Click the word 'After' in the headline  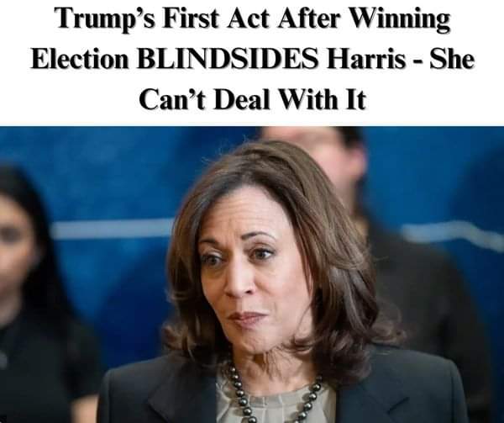tap(308, 19)
